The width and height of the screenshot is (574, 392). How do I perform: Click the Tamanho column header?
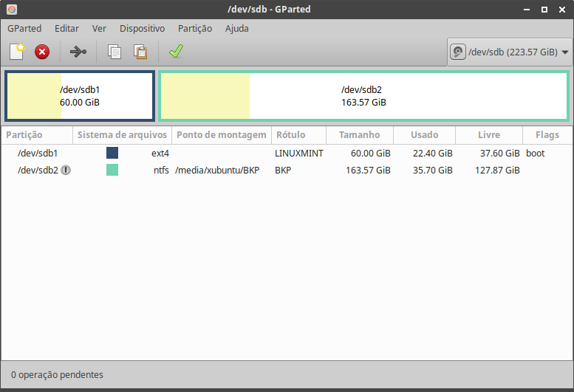(360, 135)
